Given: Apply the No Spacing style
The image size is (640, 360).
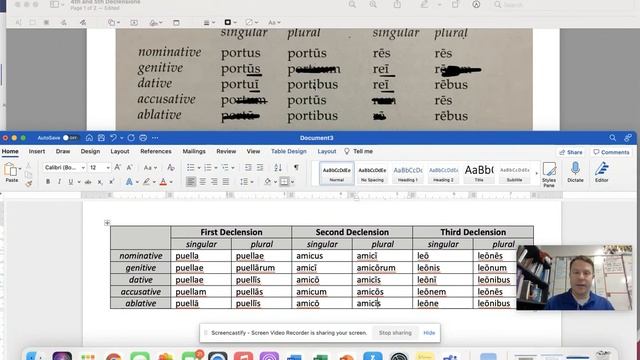Looking at the screenshot, I should (372, 173).
